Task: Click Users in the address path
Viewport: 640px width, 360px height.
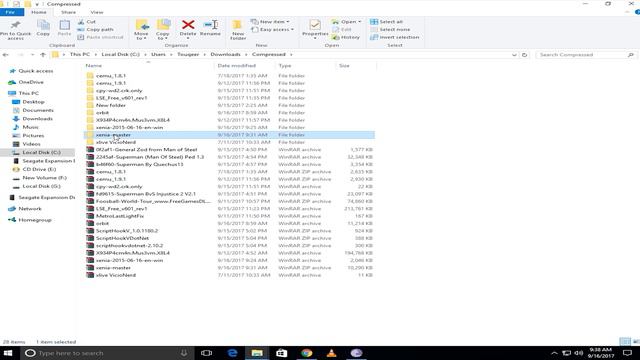Action: point(158,54)
